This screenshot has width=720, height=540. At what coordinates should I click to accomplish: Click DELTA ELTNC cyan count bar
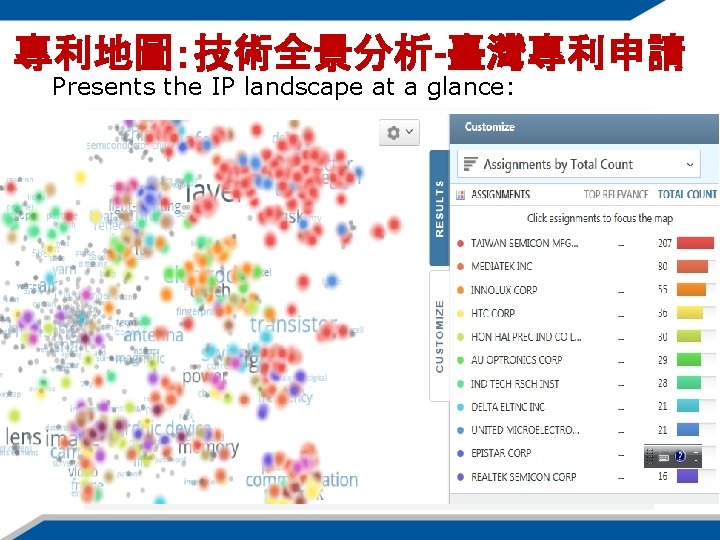(x=688, y=406)
